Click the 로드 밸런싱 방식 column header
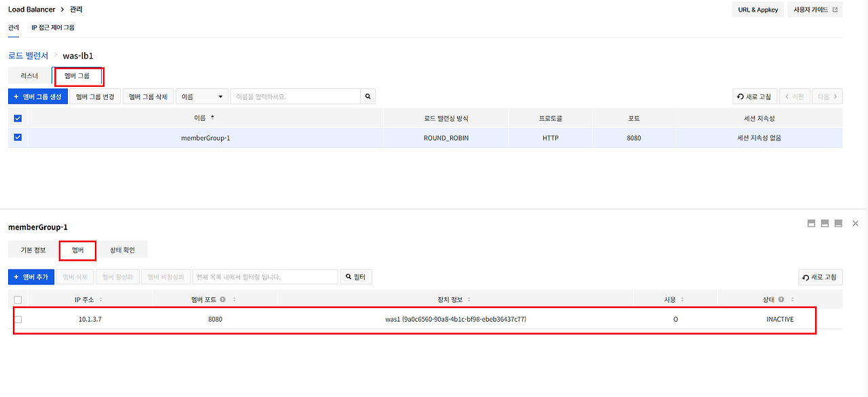This screenshot has height=397, width=868. pyautogui.click(x=446, y=118)
